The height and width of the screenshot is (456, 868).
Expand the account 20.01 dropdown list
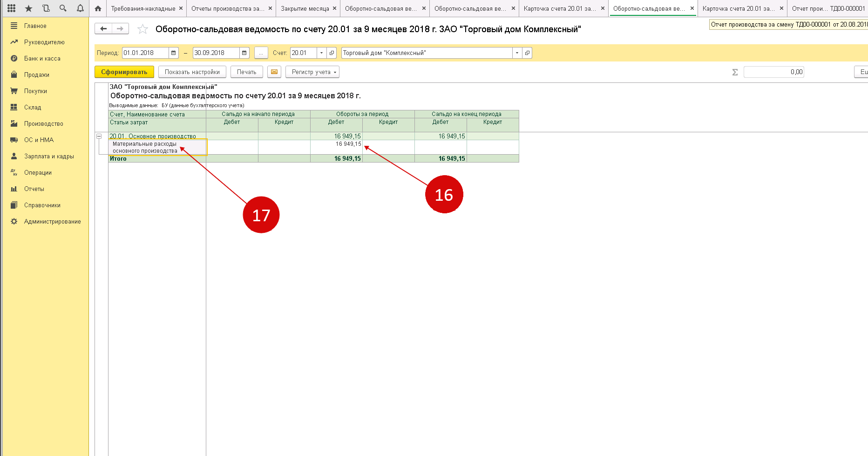(x=321, y=53)
